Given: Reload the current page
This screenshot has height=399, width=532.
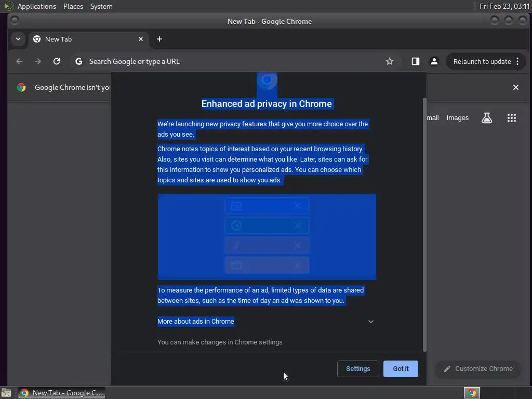Looking at the screenshot, I should [x=57, y=61].
